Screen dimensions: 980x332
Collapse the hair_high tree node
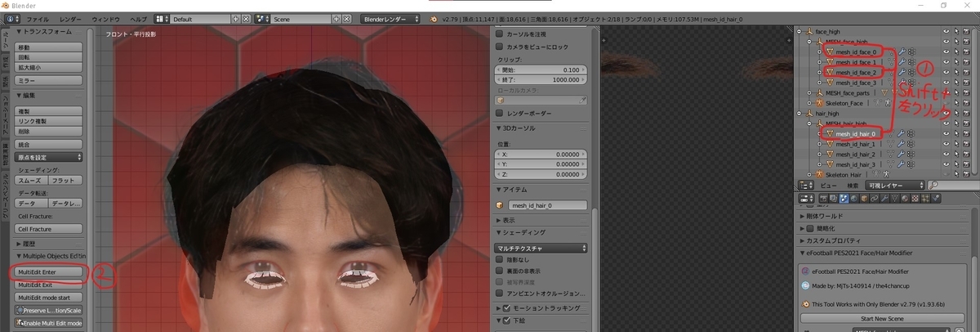click(x=799, y=114)
